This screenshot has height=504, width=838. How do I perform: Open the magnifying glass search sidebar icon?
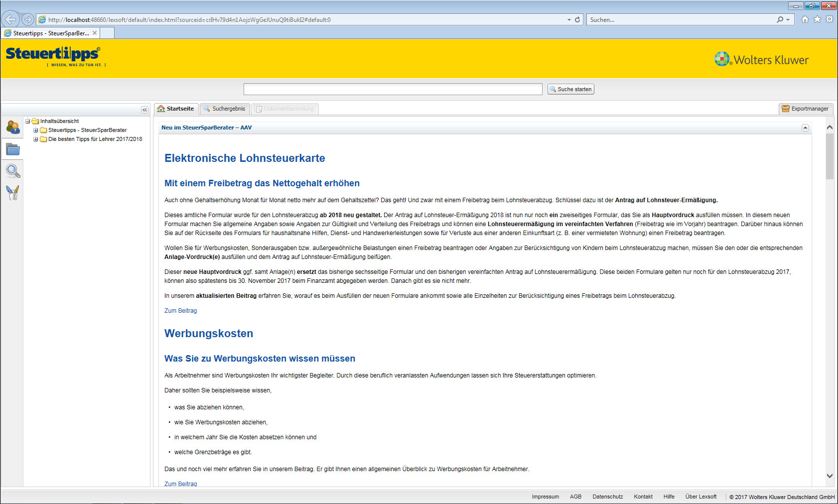13,171
